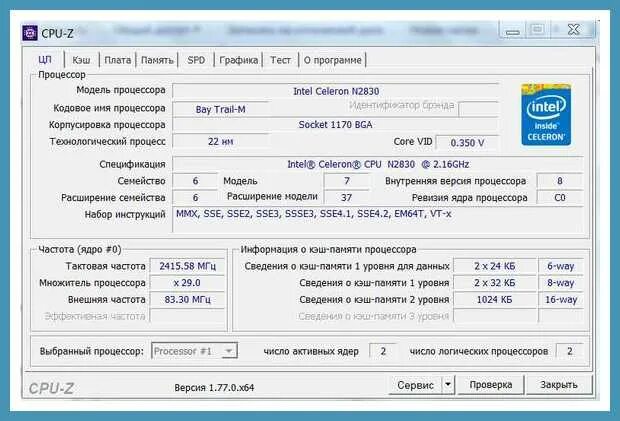620x421 pixels.
Task: Click the Версия 1.77.0.x64 text
Action: click(x=214, y=388)
